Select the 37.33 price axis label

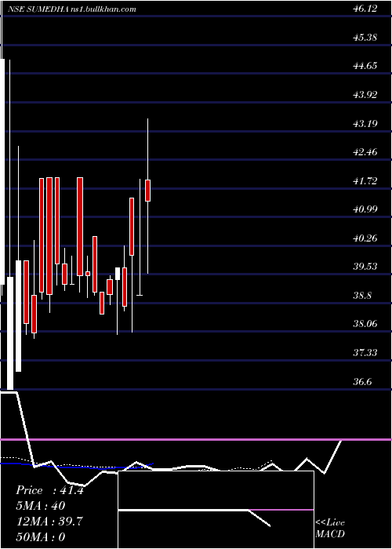click(365, 353)
